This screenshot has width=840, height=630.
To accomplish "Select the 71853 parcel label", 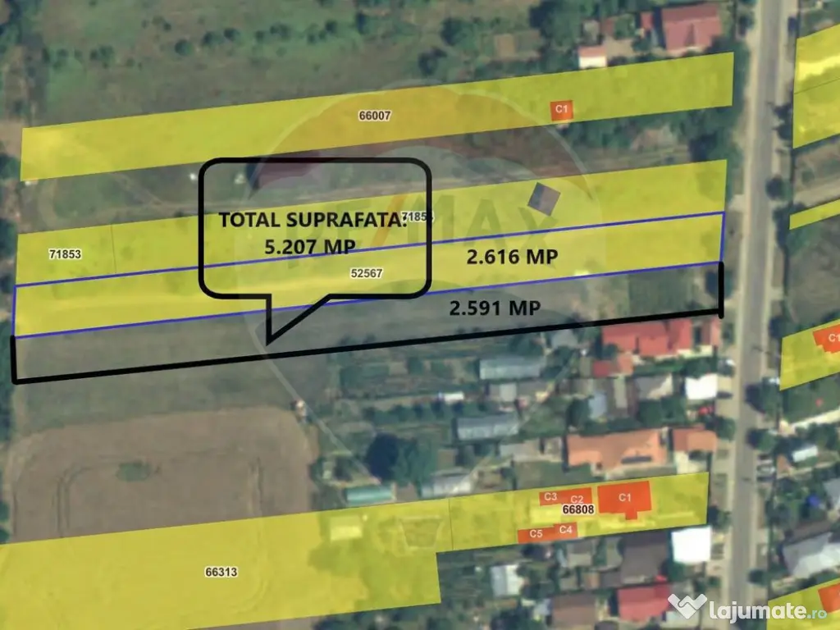I will coord(64,254).
